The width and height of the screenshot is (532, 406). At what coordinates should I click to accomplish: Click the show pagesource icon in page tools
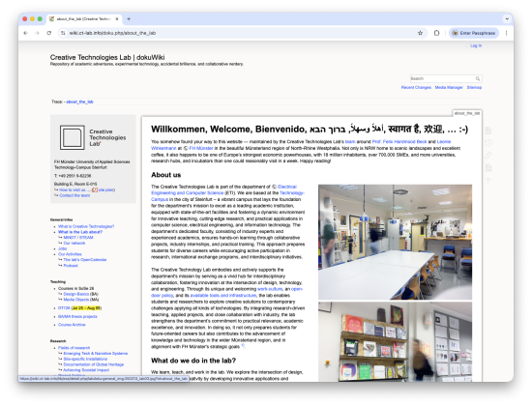[488, 130]
